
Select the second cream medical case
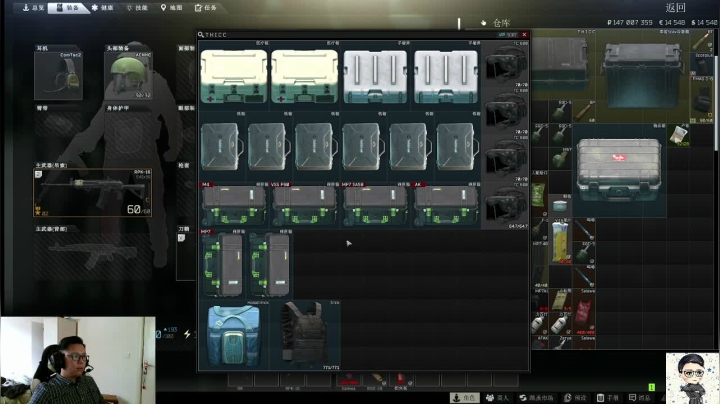(304, 76)
